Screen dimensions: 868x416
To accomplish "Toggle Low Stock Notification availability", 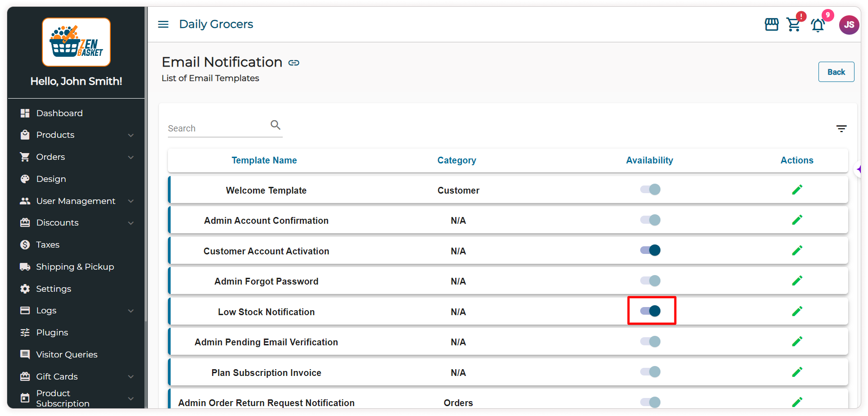I will pyautogui.click(x=651, y=311).
